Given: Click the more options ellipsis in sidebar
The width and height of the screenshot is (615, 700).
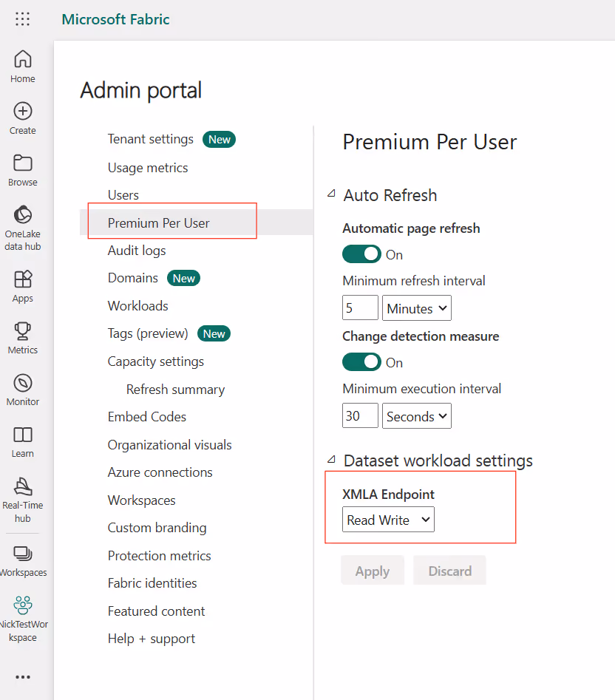Looking at the screenshot, I should 23,676.
